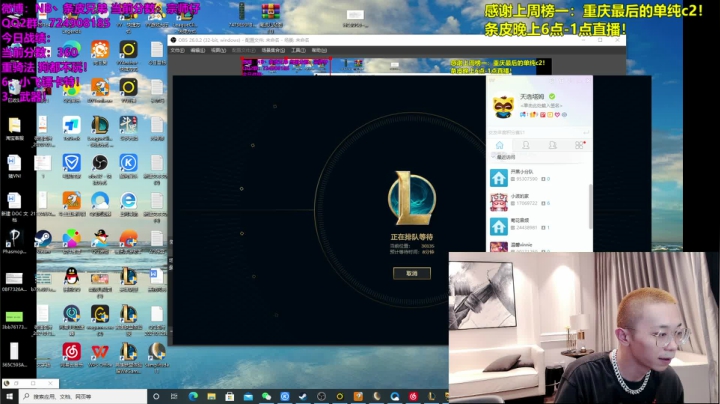
Task: Launch League of Legends shortcut beside Tencent Meeting
Action: tap(100, 125)
